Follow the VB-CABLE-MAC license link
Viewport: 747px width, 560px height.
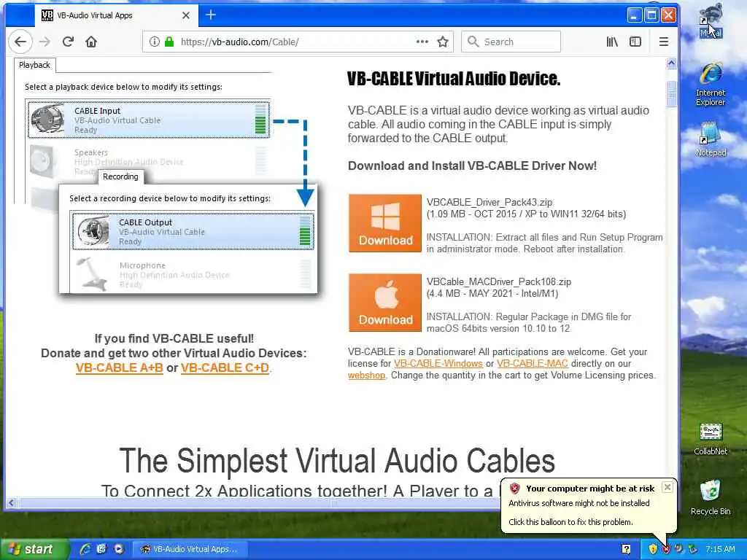click(532, 364)
